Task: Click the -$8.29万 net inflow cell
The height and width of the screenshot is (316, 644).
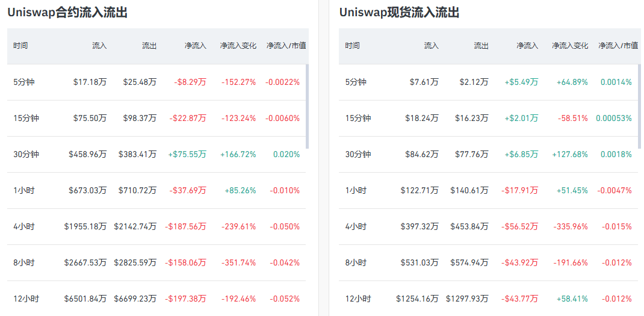Action: click(190, 82)
